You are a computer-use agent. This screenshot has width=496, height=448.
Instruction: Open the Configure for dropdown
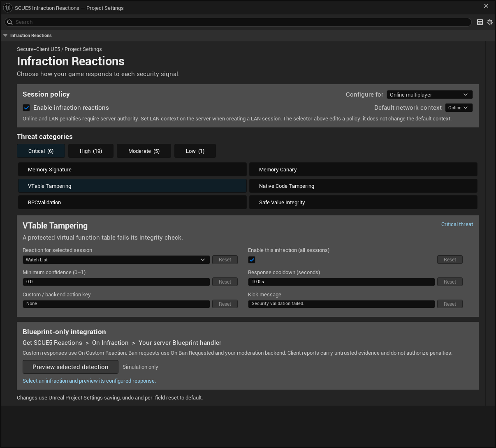429,95
